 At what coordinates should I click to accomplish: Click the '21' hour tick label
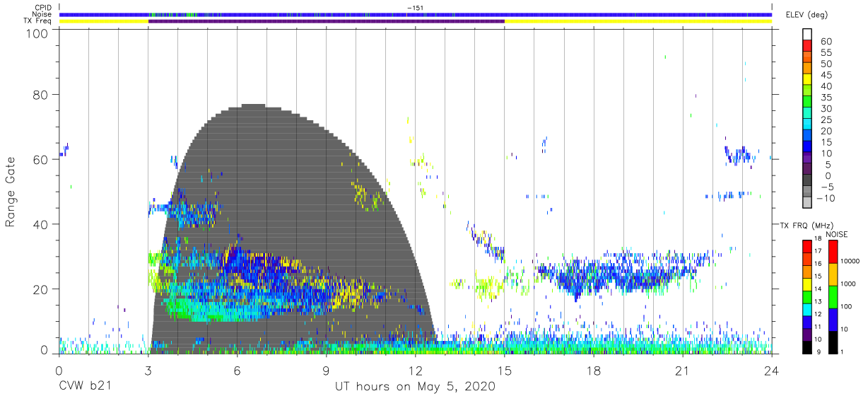point(683,371)
